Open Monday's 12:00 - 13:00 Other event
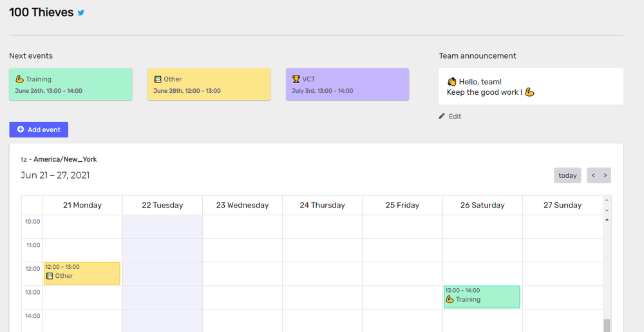 click(82, 273)
